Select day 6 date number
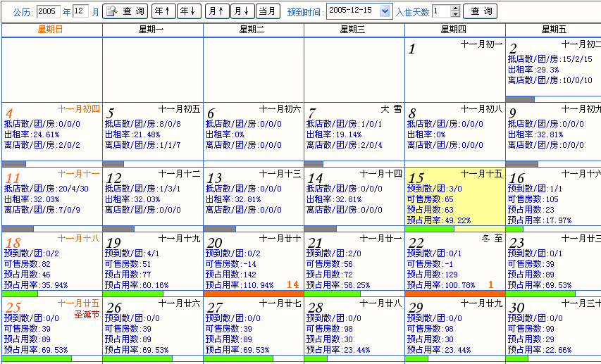Viewport: 601px width, 364px height. click(x=211, y=113)
